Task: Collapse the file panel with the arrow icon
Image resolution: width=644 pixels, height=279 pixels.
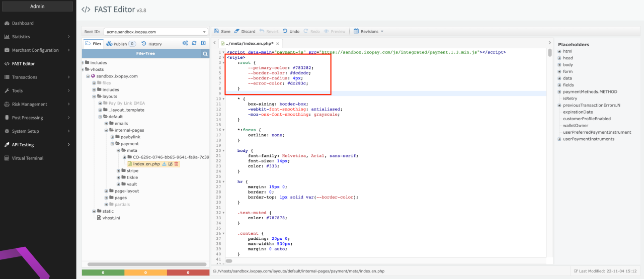Action: coord(203,44)
